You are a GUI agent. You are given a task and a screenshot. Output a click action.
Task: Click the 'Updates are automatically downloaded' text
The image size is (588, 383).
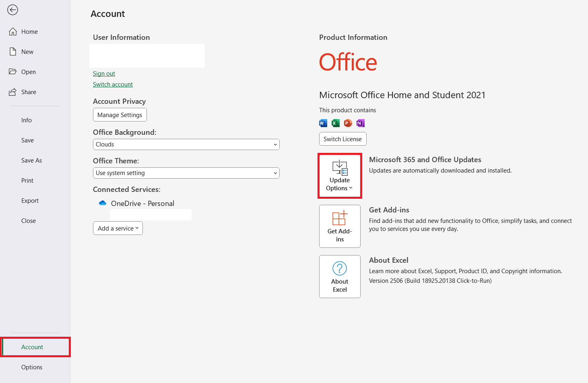(x=440, y=171)
